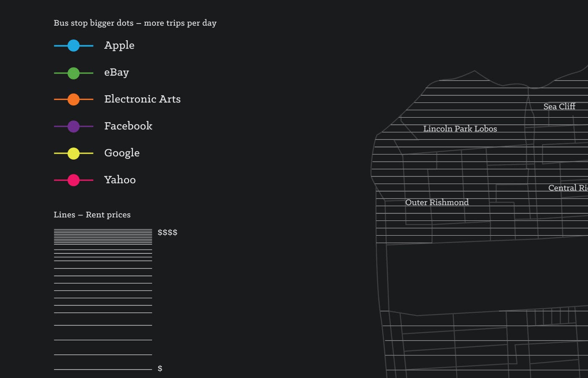Click the orange Electronic Arts legend dot

click(x=73, y=99)
